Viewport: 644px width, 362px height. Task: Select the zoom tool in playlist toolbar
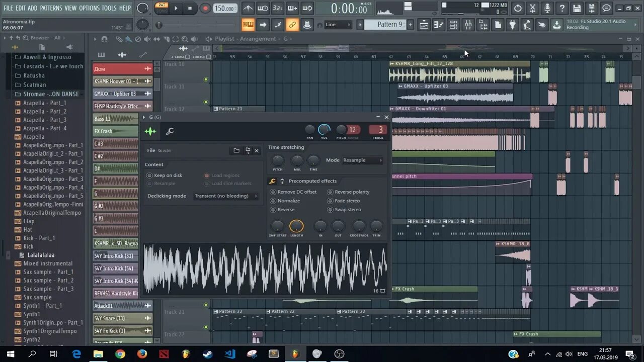(x=184, y=39)
